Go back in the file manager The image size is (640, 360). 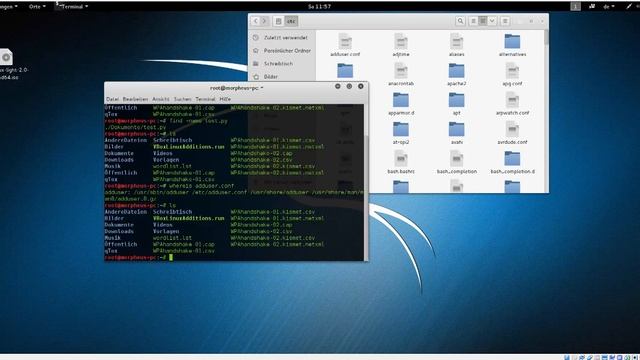pos(256,21)
